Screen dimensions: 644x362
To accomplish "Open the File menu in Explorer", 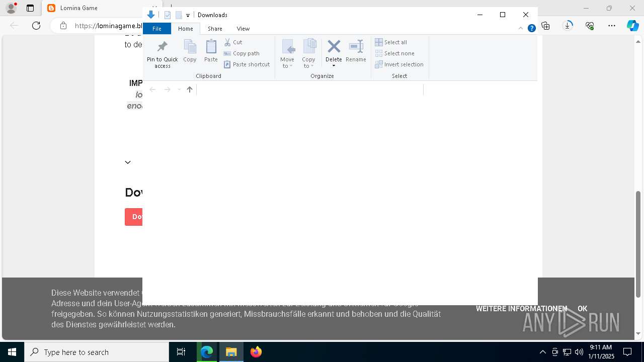I will coord(157,29).
